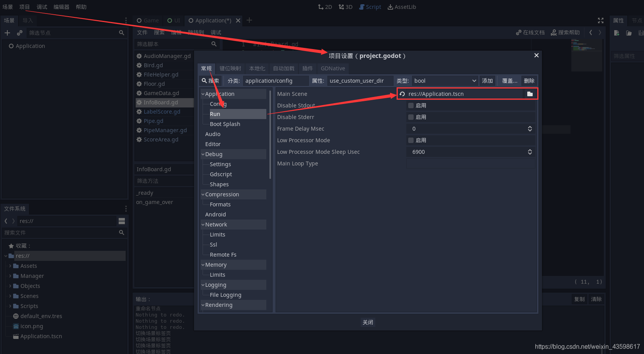Click the category application/config field

tap(276, 81)
